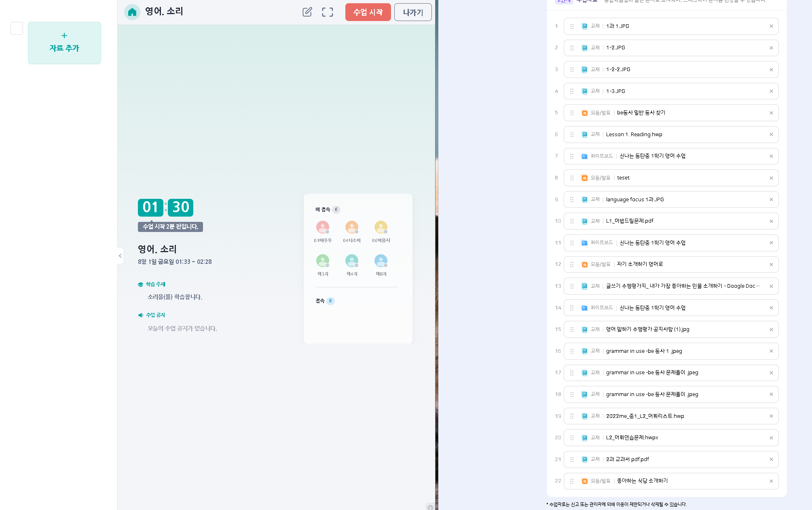Click the 자료 추가 add material card
This screenshot has width=812, height=510.
point(64,43)
